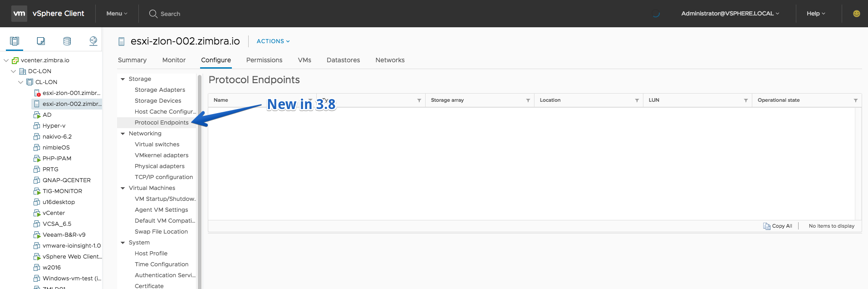This screenshot has width=868, height=289.
Task: Collapse the Networking settings section
Action: click(x=123, y=134)
